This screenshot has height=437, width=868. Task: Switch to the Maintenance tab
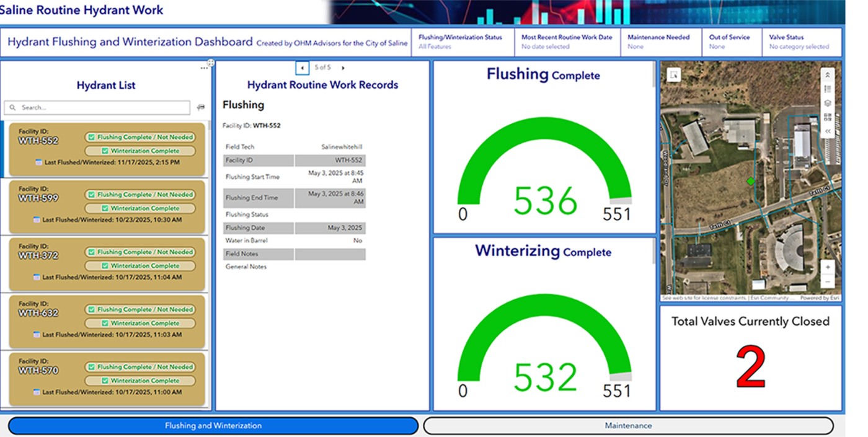(x=628, y=426)
